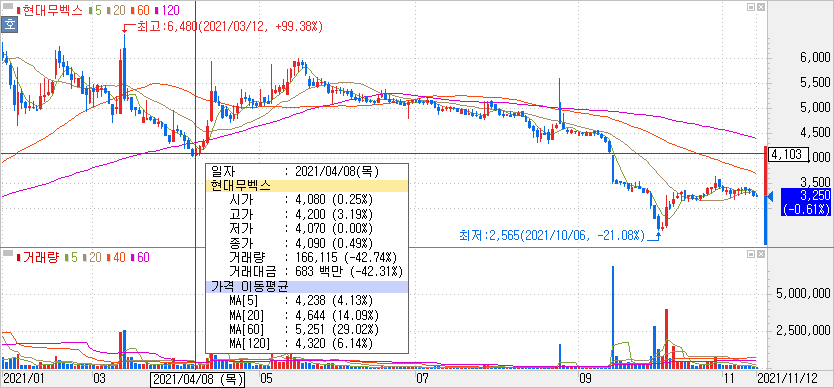The width and height of the screenshot is (834, 388).
Task: Maximize the volume chart pane
Action: [751, 254]
